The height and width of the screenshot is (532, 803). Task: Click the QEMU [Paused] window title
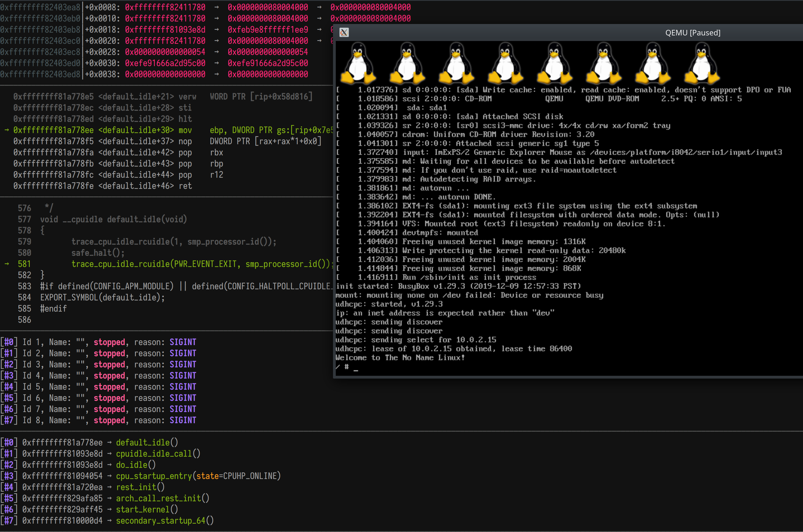(692, 33)
